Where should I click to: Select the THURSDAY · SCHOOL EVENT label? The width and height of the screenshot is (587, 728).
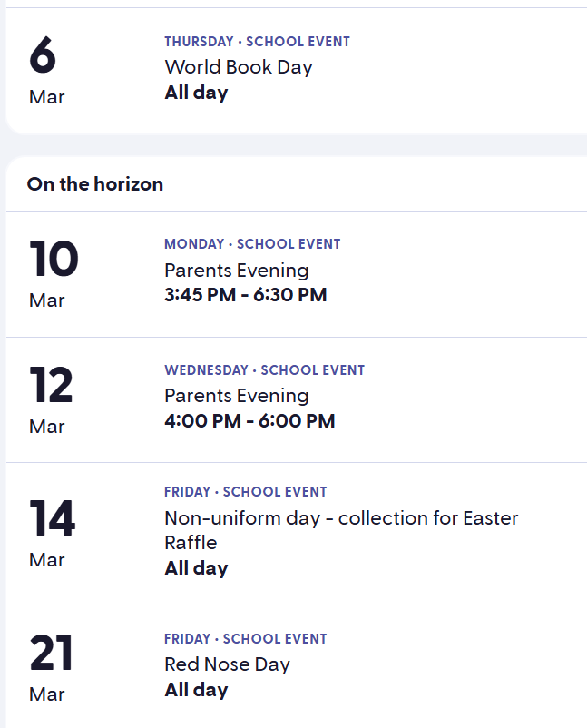coord(257,42)
